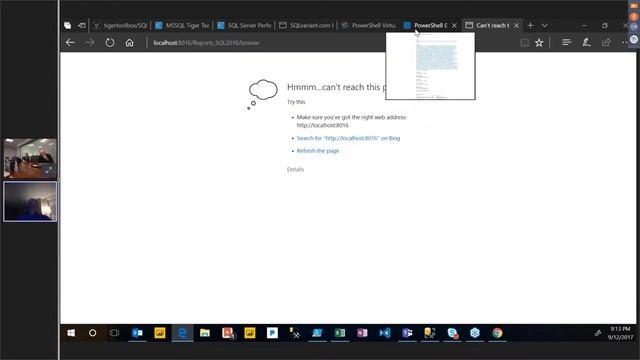640x360 pixels.
Task: Open the Publisher icon on the taskbar
Action: click(x=272, y=333)
